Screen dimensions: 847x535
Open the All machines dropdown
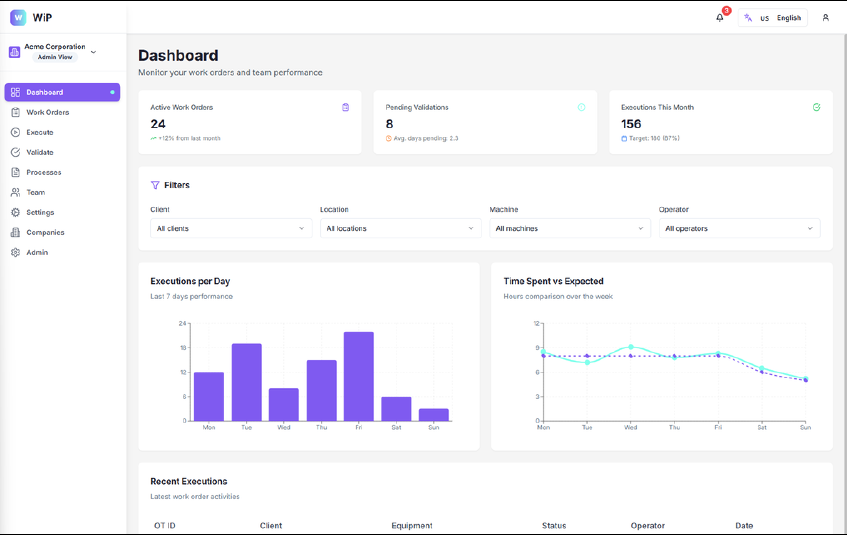click(x=570, y=228)
